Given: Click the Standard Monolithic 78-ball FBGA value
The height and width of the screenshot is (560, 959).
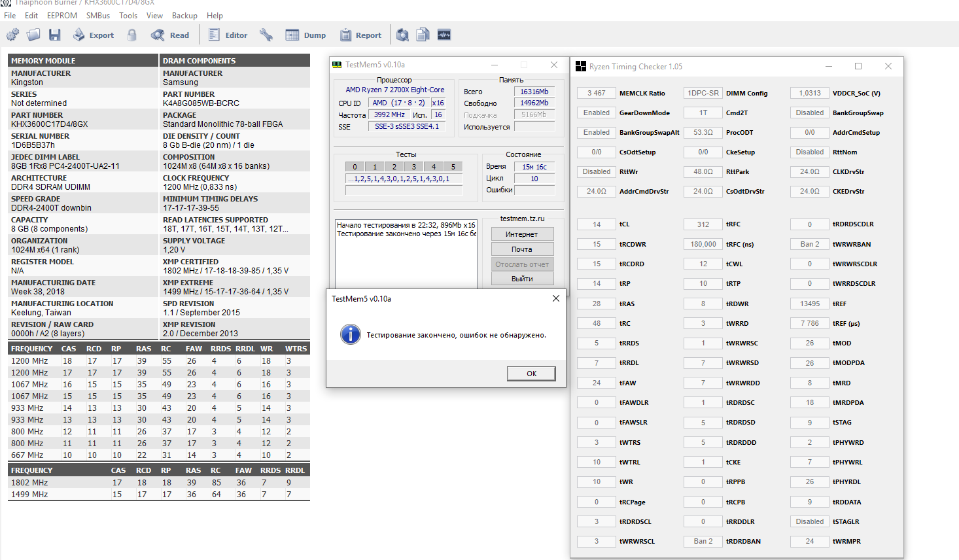Looking at the screenshot, I should coord(223,124).
